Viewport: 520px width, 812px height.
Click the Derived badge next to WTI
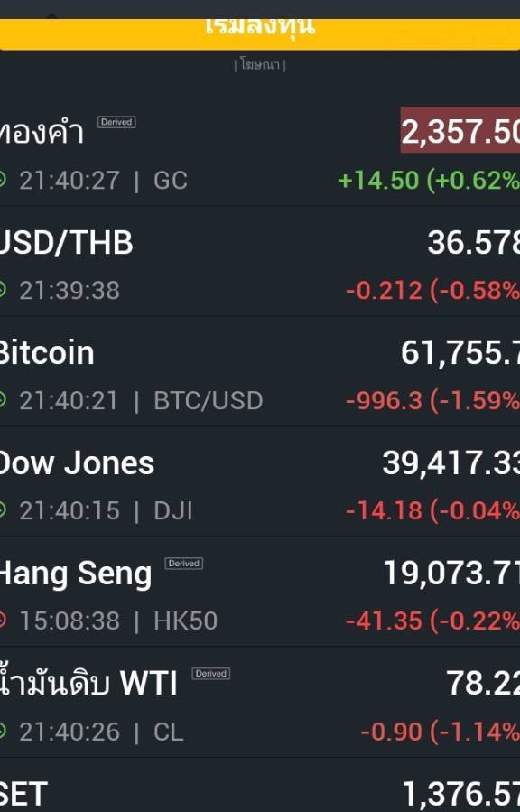[x=211, y=674]
